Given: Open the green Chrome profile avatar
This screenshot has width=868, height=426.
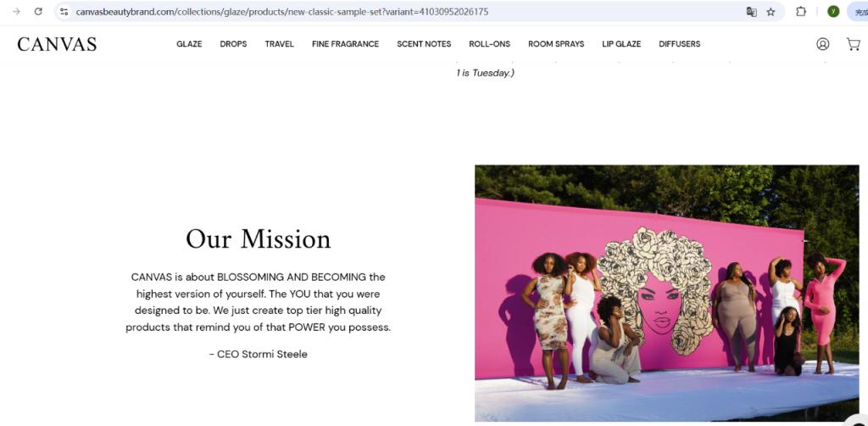Looking at the screenshot, I should point(833,11).
